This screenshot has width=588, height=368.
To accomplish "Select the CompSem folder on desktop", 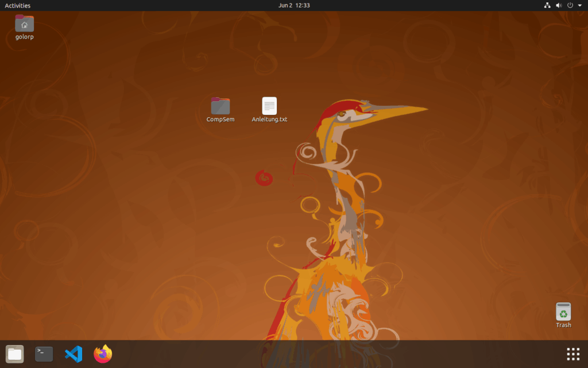I will [220, 106].
